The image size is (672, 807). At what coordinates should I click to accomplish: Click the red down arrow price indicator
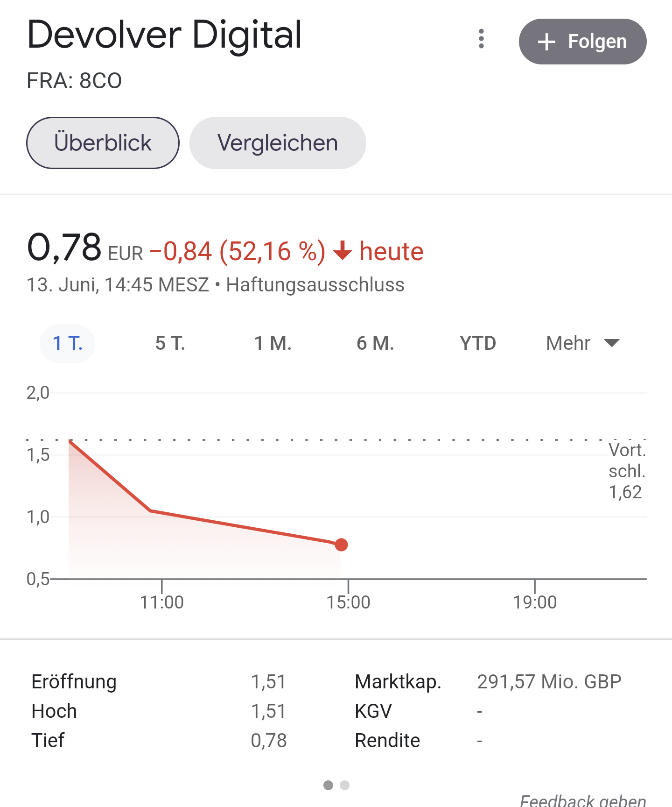(343, 251)
